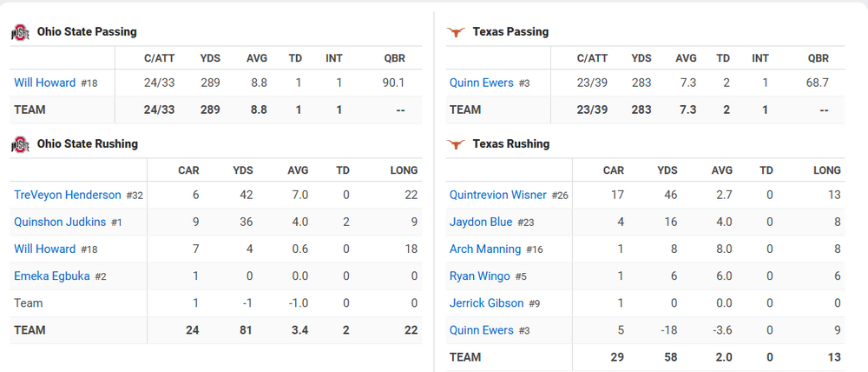
Task: Click Ryan Wingo player name
Action: (x=480, y=276)
